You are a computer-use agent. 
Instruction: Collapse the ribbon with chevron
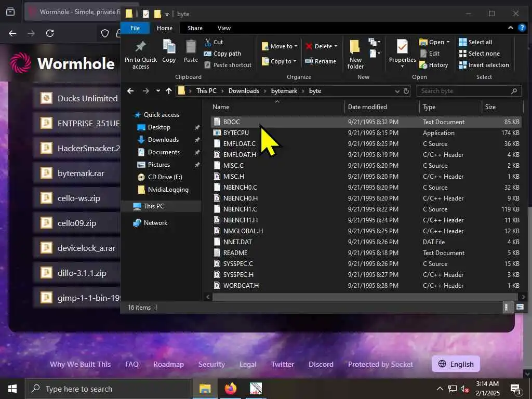click(510, 28)
